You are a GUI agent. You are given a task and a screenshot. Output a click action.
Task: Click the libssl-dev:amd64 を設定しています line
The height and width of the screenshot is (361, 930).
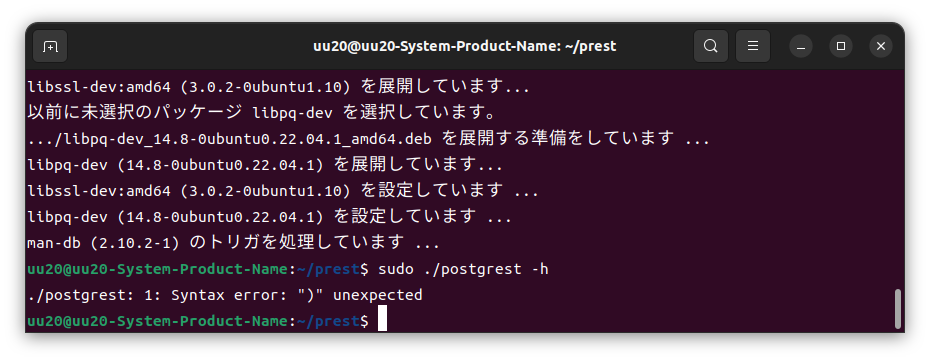tap(283, 191)
